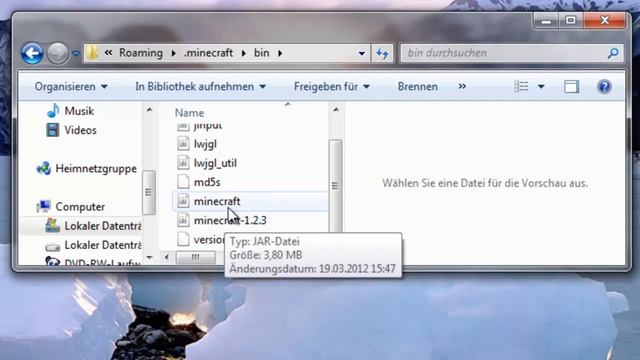
Task: Select the md5s file
Action: click(x=207, y=182)
